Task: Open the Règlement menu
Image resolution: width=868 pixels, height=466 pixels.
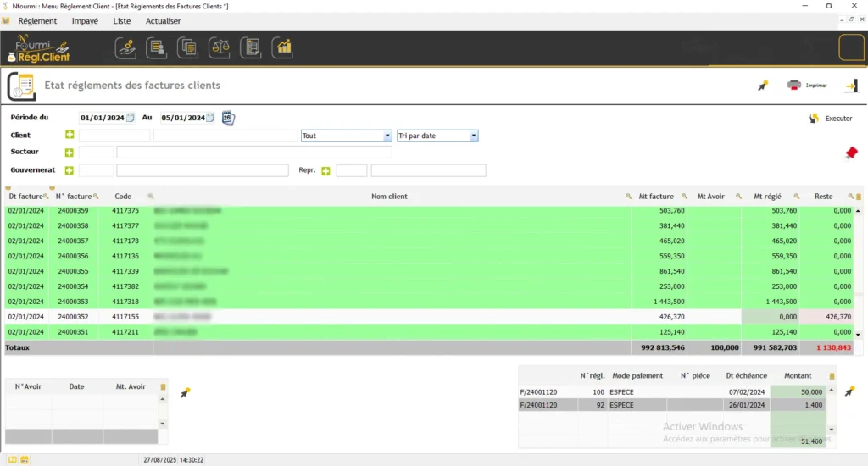Action: click(37, 21)
